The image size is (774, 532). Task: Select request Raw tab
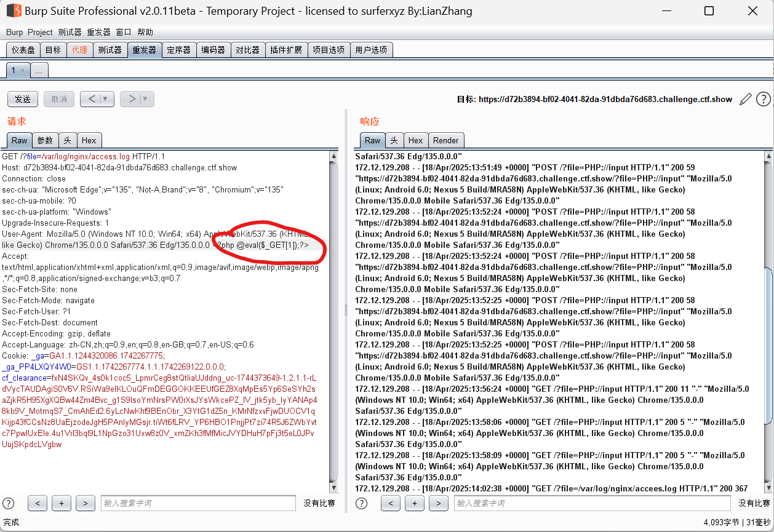coord(19,140)
